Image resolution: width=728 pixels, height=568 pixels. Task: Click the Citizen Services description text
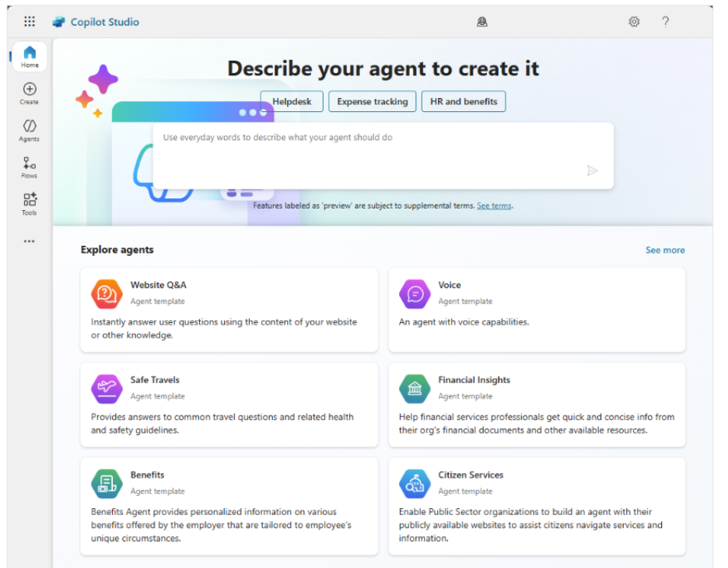pos(530,524)
